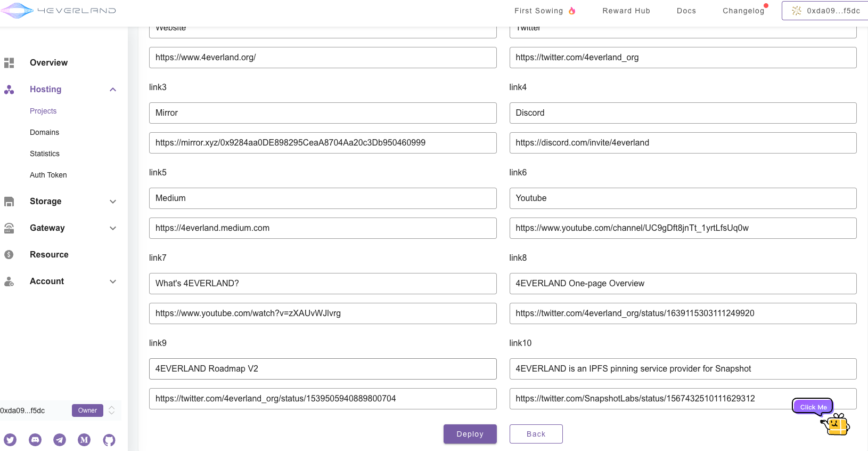Focus the 4EVERLAND One-page Overview field
The height and width of the screenshot is (451, 868).
pyautogui.click(x=683, y=284)
